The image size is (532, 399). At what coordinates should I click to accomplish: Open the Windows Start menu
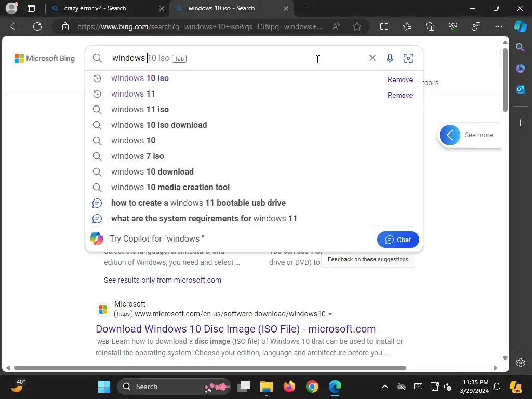(104, 387)
